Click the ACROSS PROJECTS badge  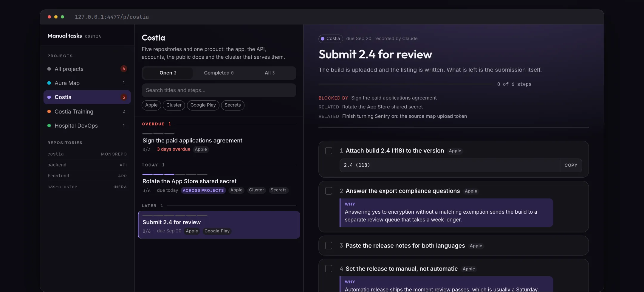pyautogui.click(x=203, y=190)
